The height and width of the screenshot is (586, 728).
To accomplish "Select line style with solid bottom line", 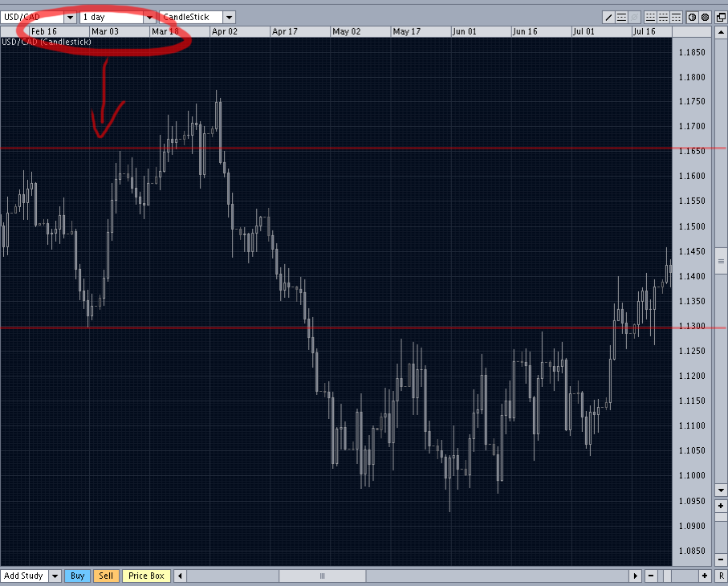I will [x=650, y=18].
